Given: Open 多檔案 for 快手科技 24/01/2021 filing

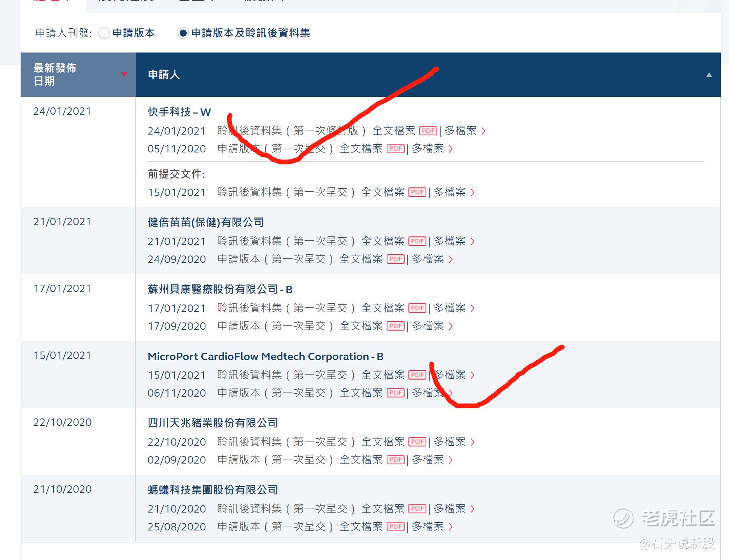Looking at the screenshot, I should tap(465, 131).
